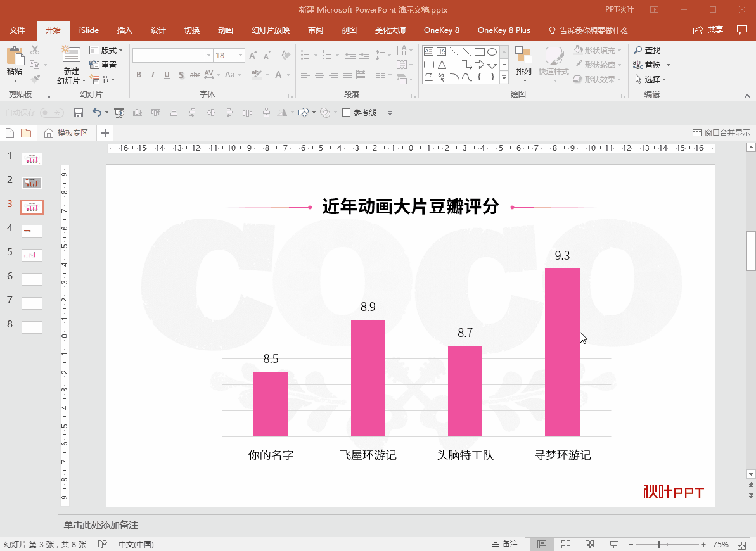Click 重置 reset slide button
This screenshot has height=551, width=756.
coord(103,65)
